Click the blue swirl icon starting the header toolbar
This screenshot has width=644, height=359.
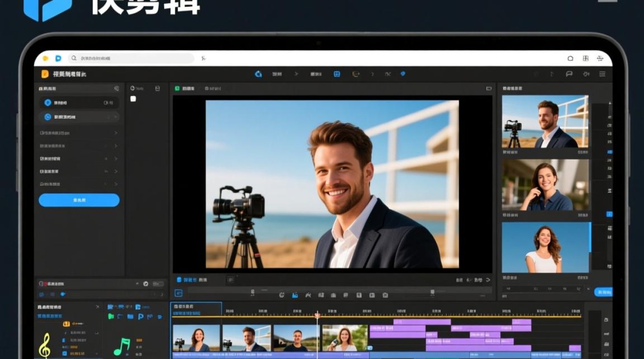click(258, 74)
